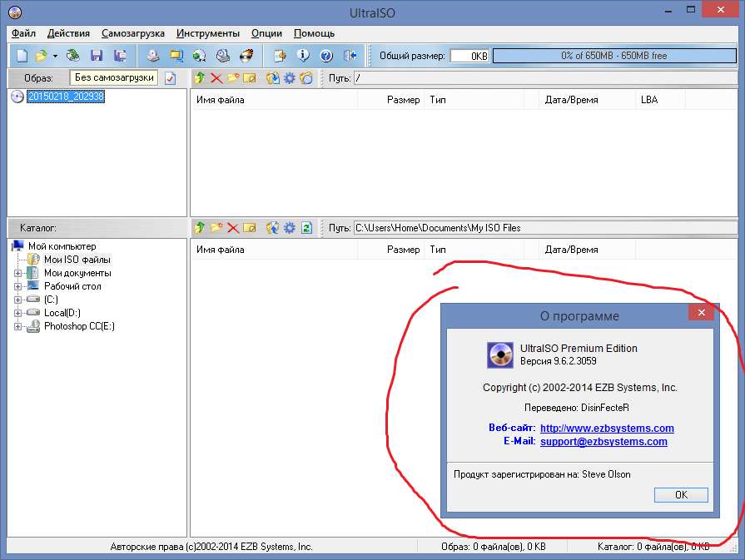Open the Файл menu

[x=24, y=34]
